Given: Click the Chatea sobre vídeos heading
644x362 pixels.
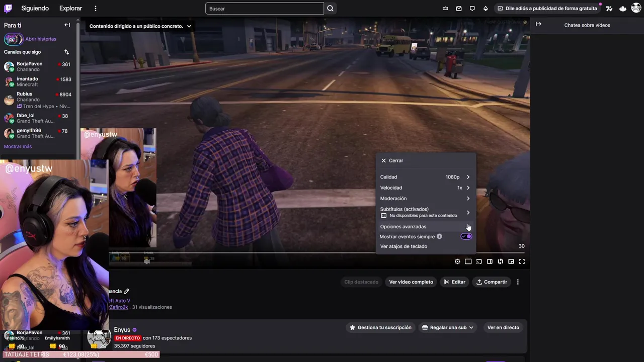Looking at the screenshot, I should coord(587,25).
